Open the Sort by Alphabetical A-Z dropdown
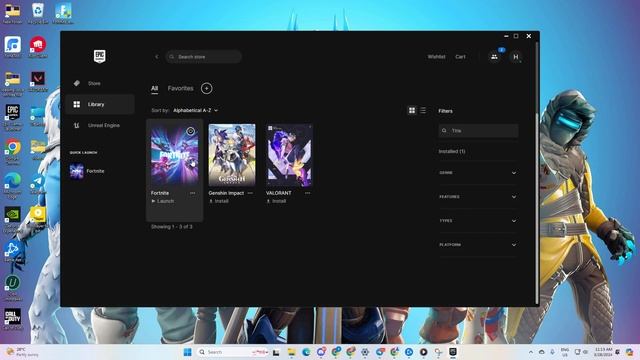The width and height of the screenshot is (640, 360). coord(196,110)
